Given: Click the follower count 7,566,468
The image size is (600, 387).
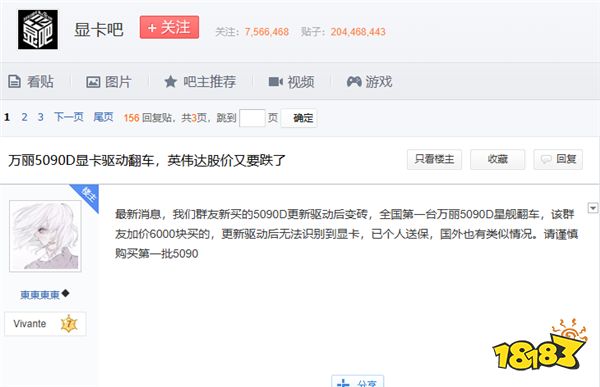Looking at the screenshot, I should click(x=267, y=32).
